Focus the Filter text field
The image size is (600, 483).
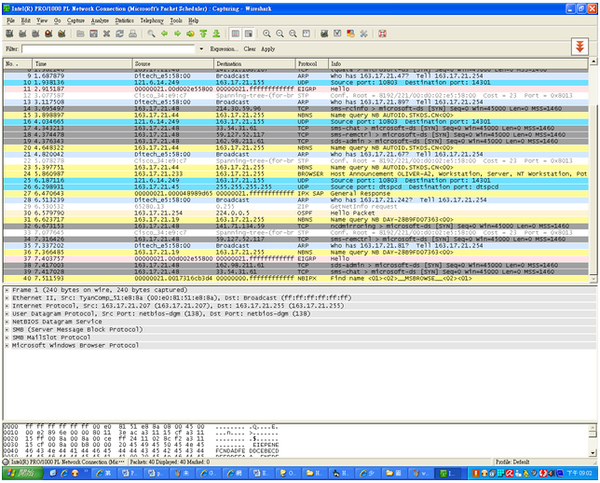pyautogui.click(x=108, y=49)
